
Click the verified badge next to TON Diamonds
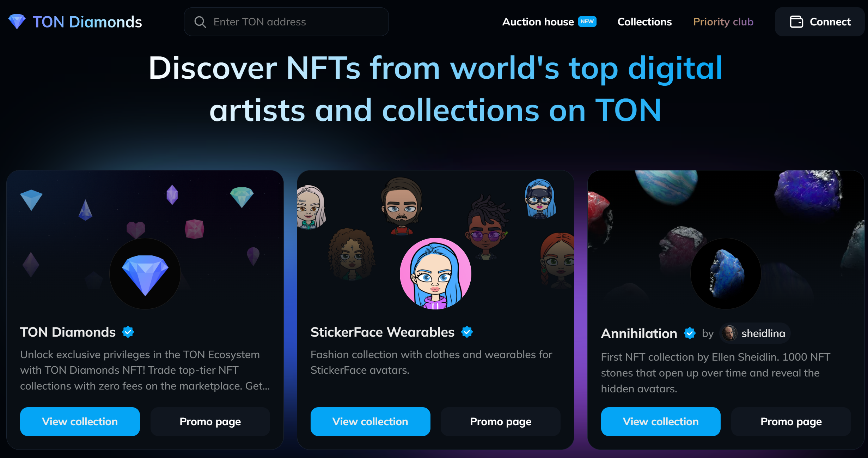pos(128,332)
